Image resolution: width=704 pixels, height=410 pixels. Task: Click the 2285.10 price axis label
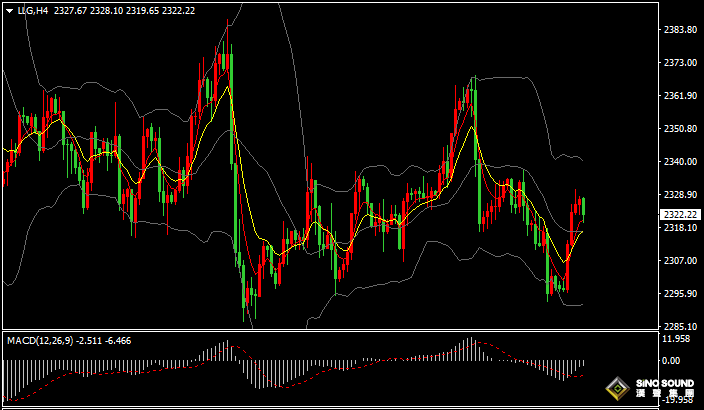(x=680, y=327)
